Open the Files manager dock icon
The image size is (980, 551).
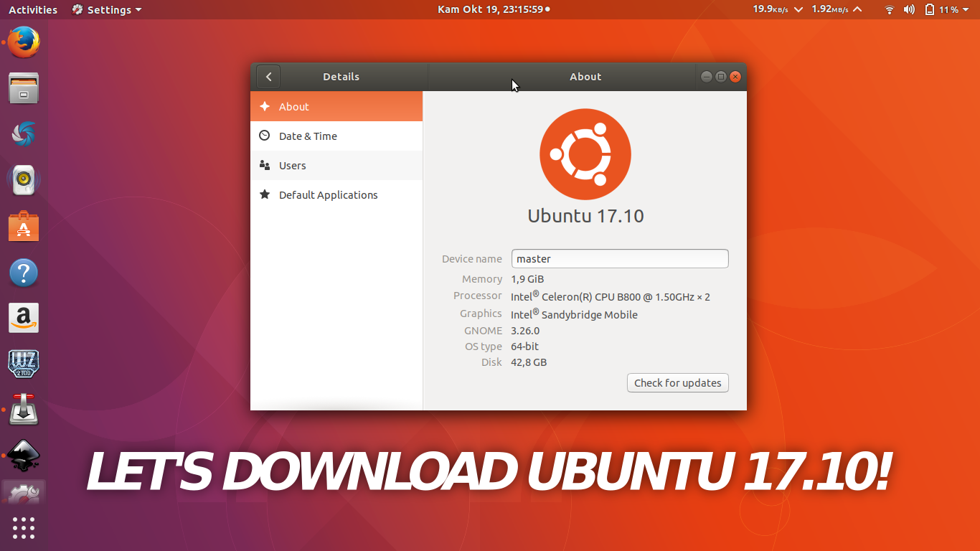(x=24, y=88)
